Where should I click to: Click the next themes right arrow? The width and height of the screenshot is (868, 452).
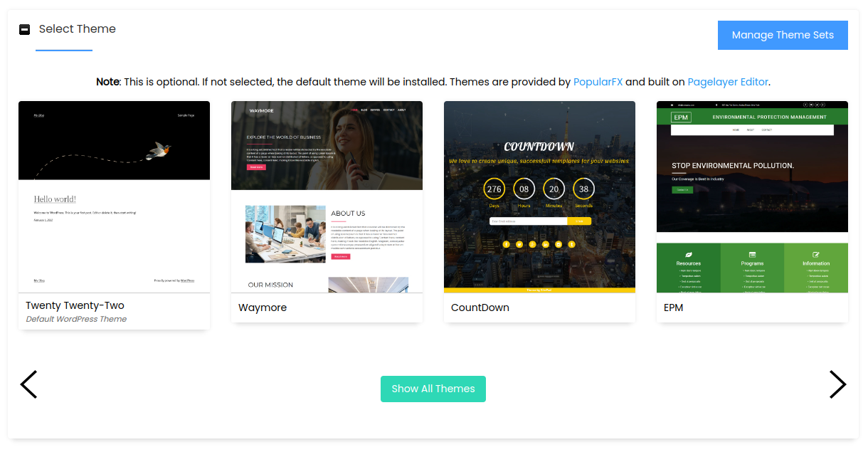[837, 384]
